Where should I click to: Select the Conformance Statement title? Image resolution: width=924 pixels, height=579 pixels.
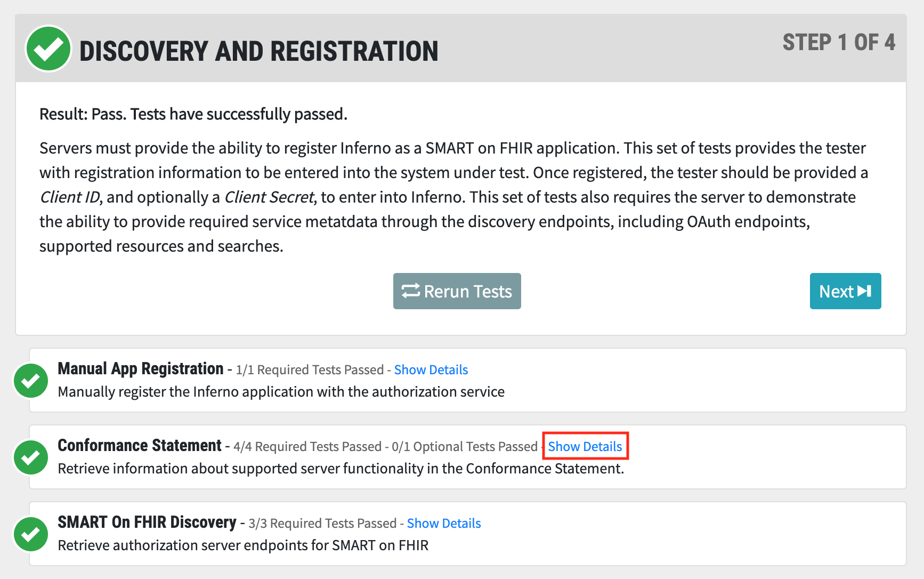click(x=140, y=445)
